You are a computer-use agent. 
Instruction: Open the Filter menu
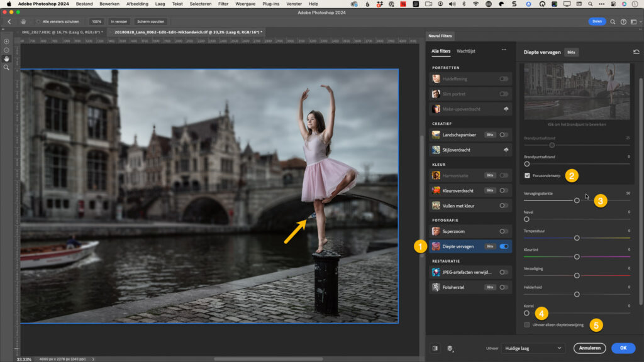coord(223,4)
